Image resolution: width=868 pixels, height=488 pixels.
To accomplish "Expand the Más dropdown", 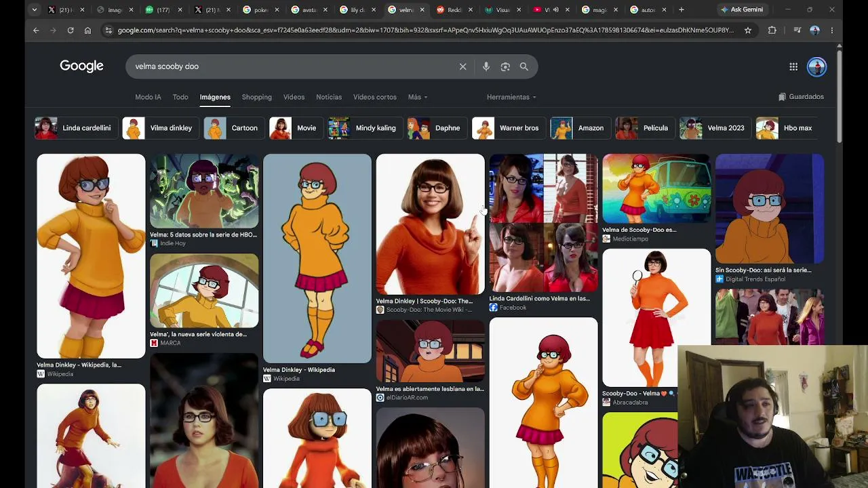I will point(417,97).
